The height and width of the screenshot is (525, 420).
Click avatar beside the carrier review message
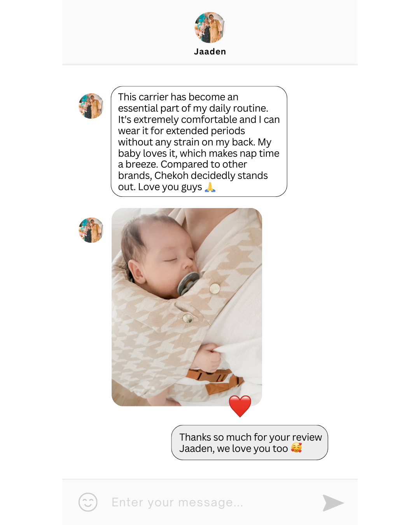(91, 106)
